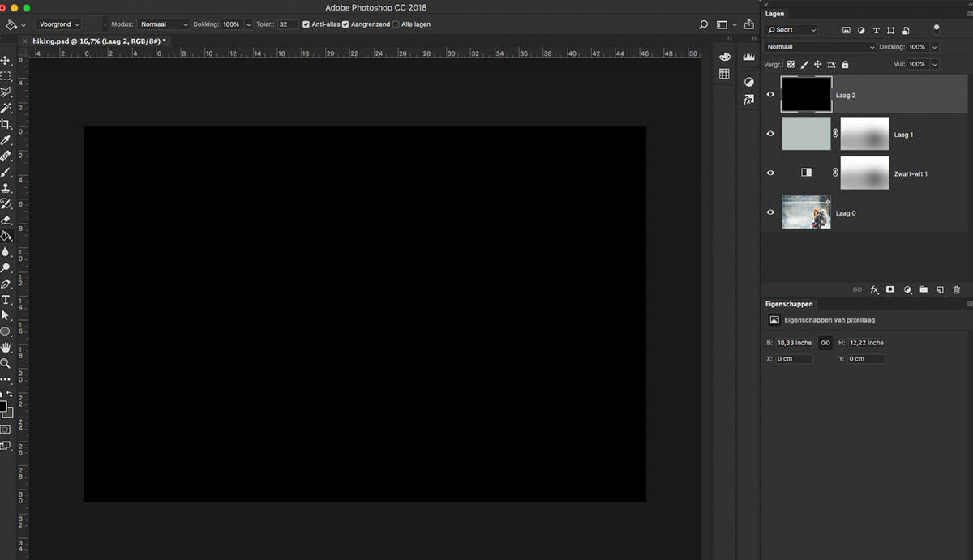Open the Modus Normaal dropdown in options bar
Image resolution: width=973 pixels, height=560 pixels.
tap(162, 24)
